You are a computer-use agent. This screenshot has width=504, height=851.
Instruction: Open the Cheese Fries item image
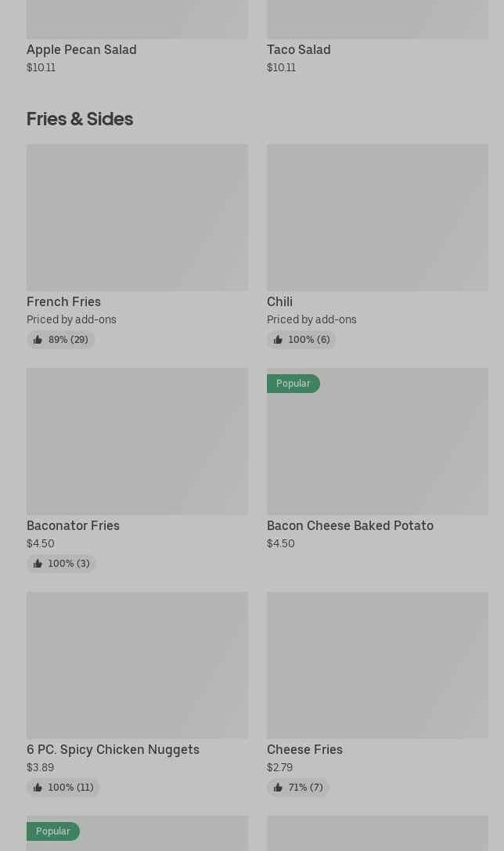pyautogui.click(x=377, y=665)
